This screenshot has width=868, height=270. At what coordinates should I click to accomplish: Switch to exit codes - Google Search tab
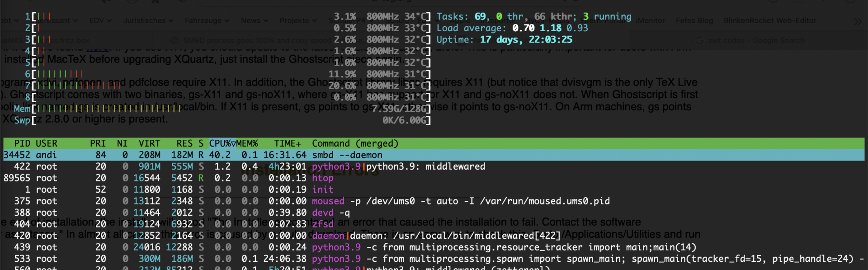pyautogui.click(x=756, y=41)
